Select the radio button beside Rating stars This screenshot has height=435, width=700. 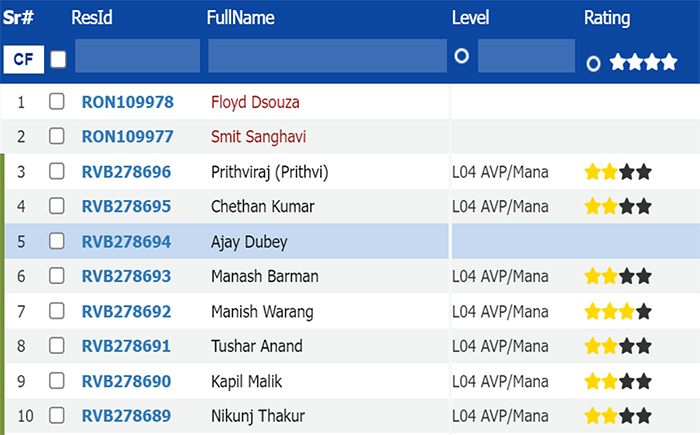(593, 63)
